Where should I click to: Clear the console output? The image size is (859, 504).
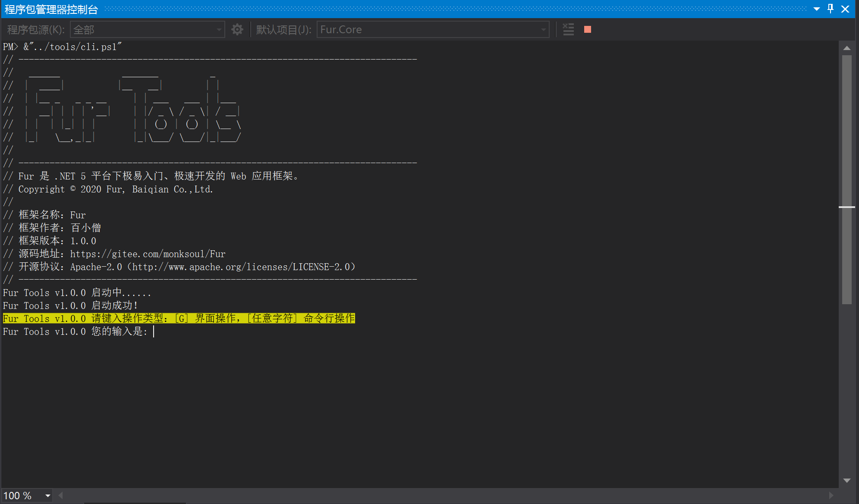[x=568, y=29]
